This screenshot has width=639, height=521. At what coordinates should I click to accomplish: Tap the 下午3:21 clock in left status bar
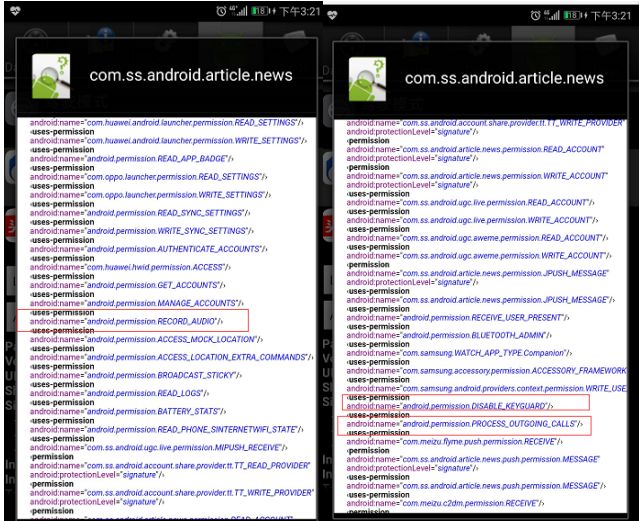[300, 11]
